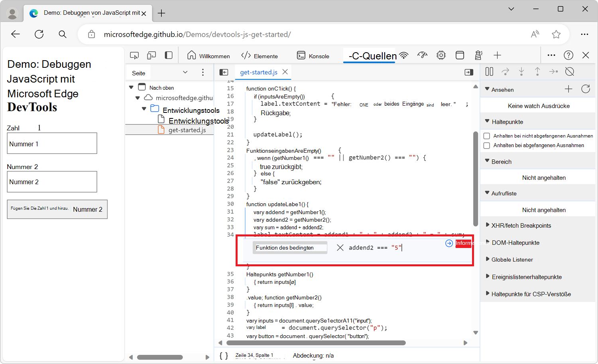598x364 pixels.
Task: Open the Memory tool icon
Action: coord(441,55)
